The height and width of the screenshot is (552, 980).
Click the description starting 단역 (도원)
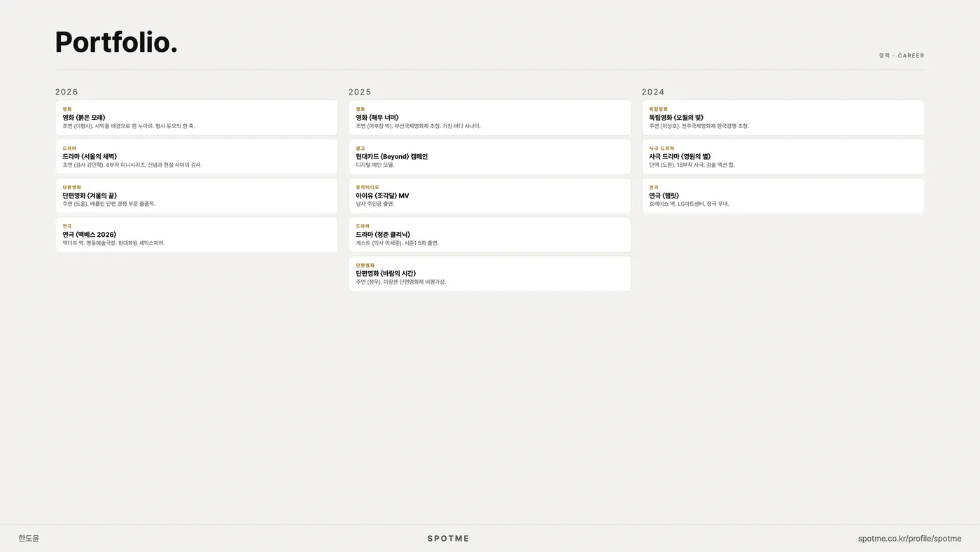[x=692, y=165]
